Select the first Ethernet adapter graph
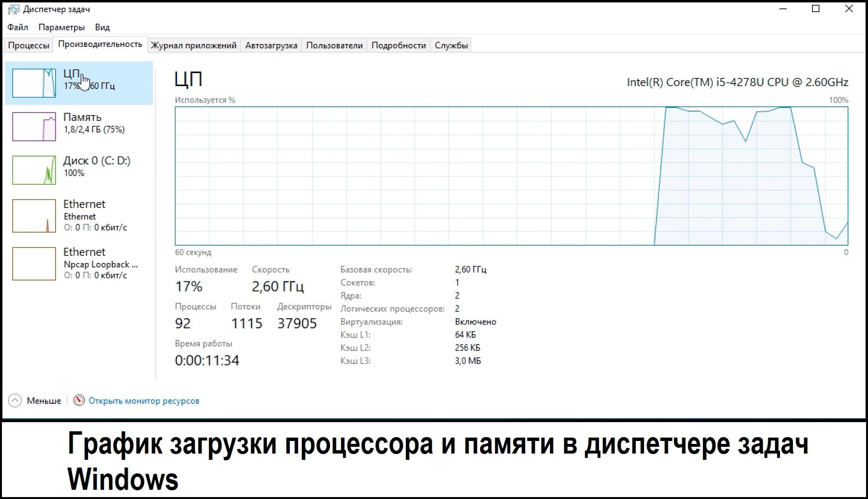The image size is (868, 499). click(x=34, y=216)
